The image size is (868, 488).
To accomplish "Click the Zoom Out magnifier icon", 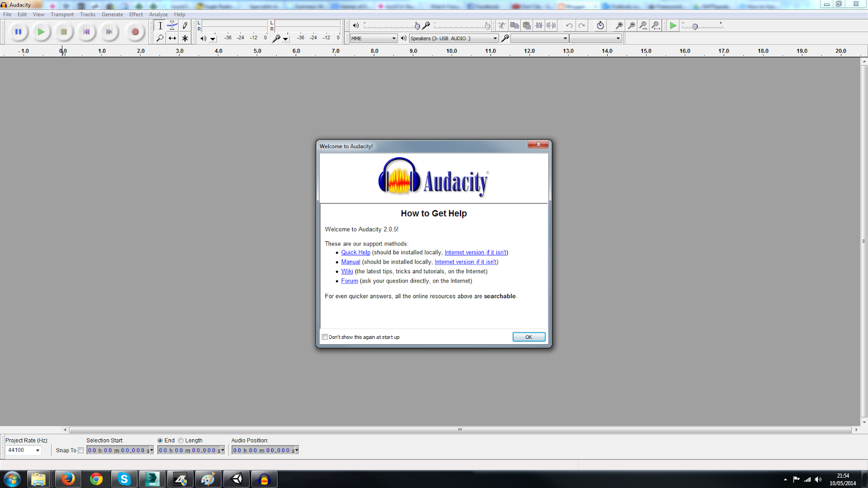I will [x=631, y=25].
